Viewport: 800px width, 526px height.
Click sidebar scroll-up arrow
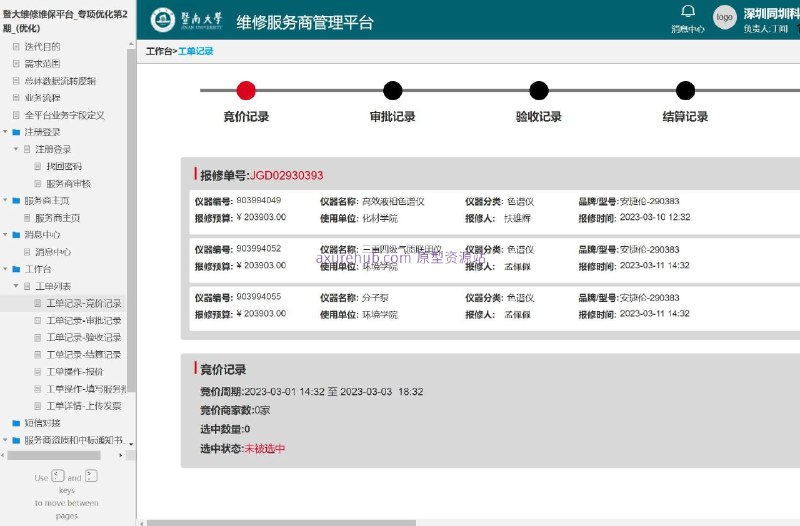(x=131, y=45)
